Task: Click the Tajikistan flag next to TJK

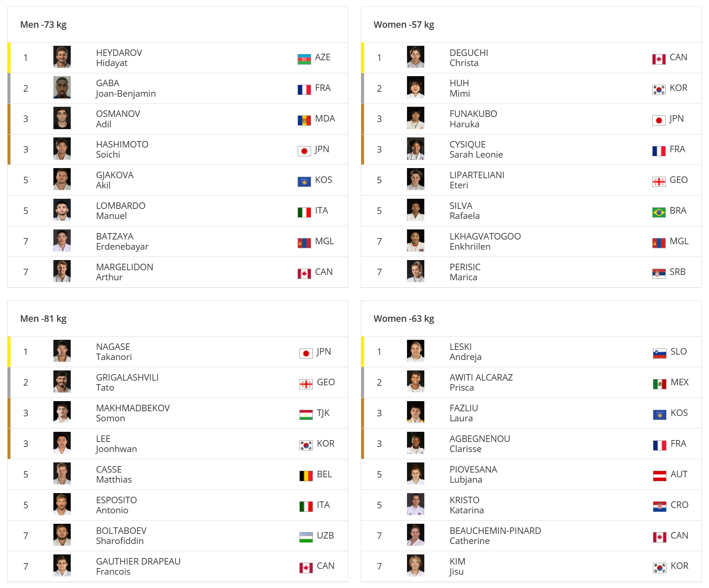Action: 306,414
